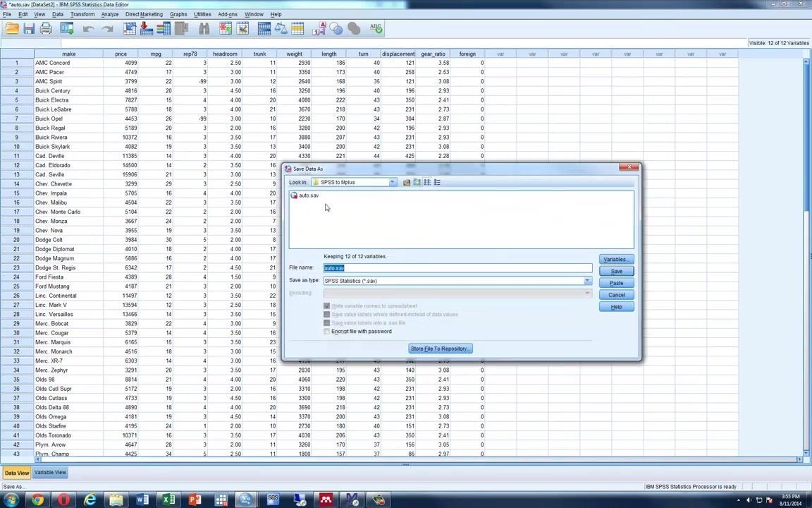
Task: Toggle Write variable names to spreadsheet checkbox
Action: 327,306
